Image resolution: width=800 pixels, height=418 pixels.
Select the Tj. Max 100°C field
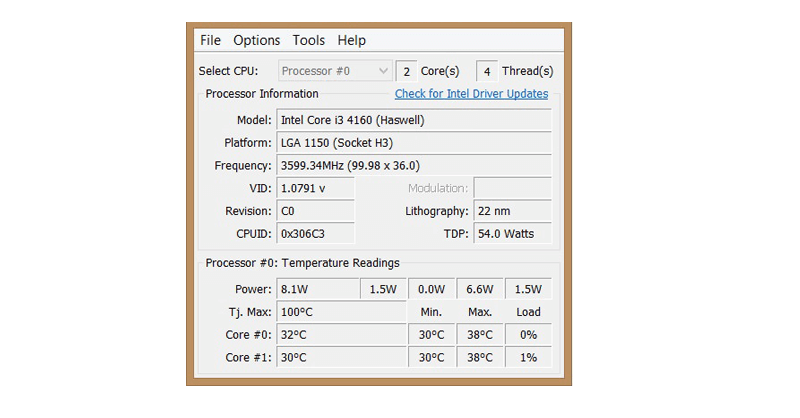coord(340,312)
